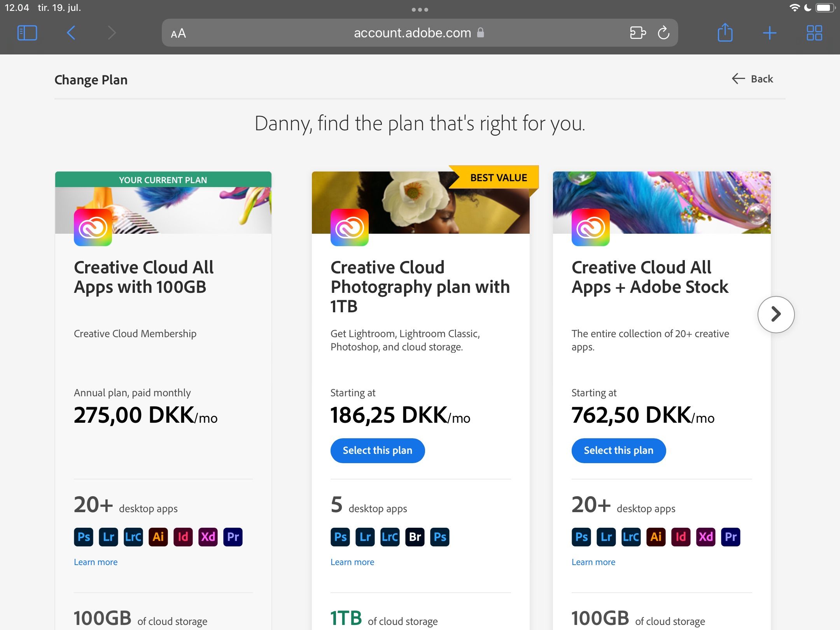Screen dimensions: 840x630
Task: Tap the Wi-Fi status icon
Action: tap(794, 8)
